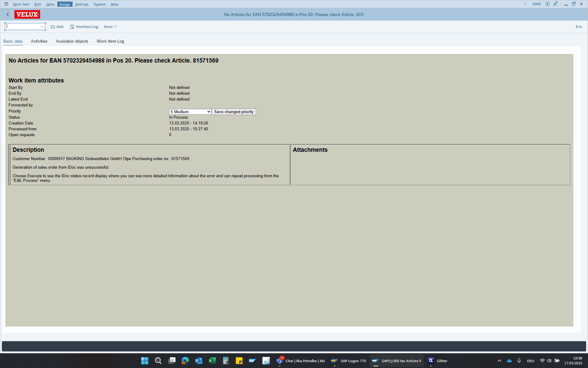588x368 pixels.
Task: Switch to Glitter taskbar app
Action: pos(438,361)
